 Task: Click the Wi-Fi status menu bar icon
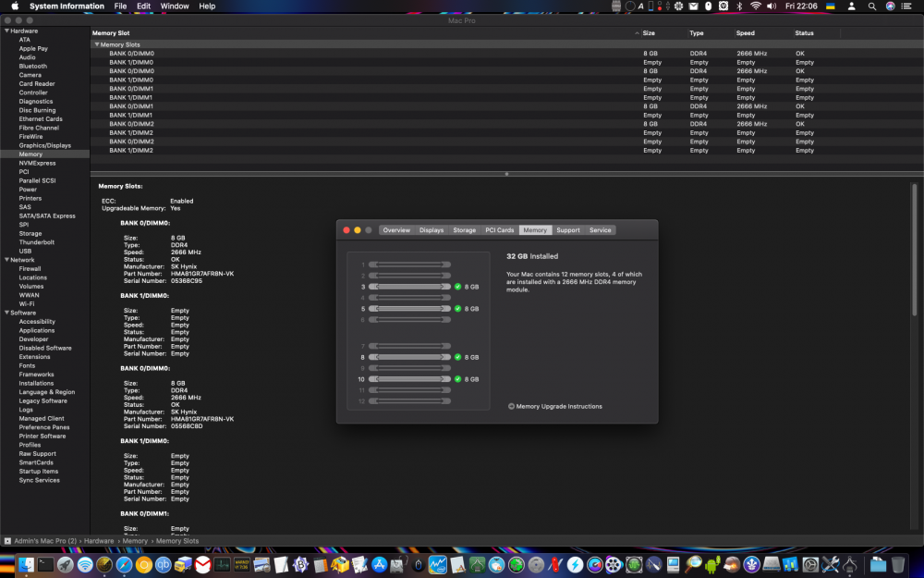click(756, 6)
